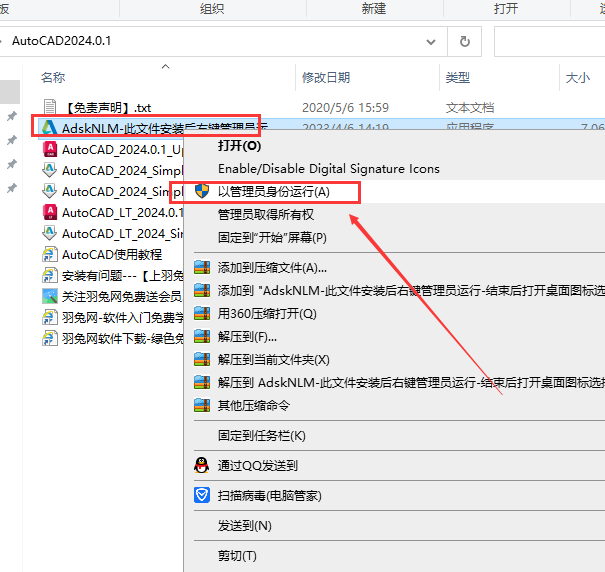The width and height of the screenshot is (605, 572).
Task: Click the 文本文档 type cell
Action: [470, 108]
